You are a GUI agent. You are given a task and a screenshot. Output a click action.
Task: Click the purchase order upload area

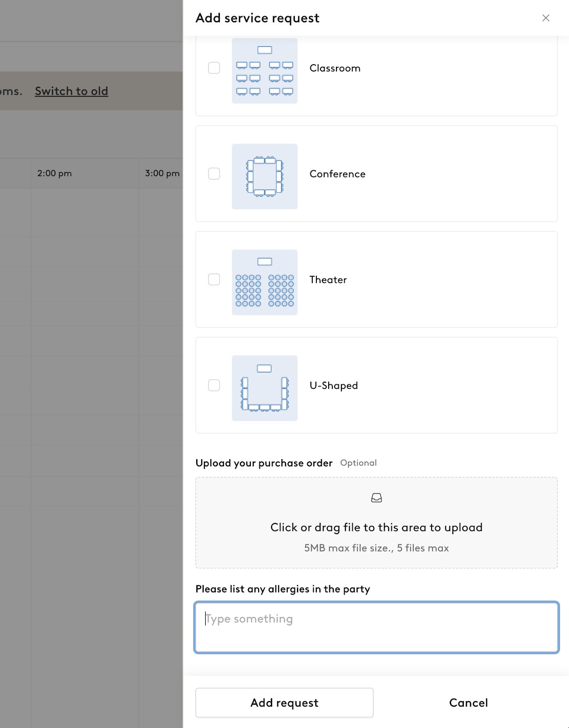[x=376, y=523]
